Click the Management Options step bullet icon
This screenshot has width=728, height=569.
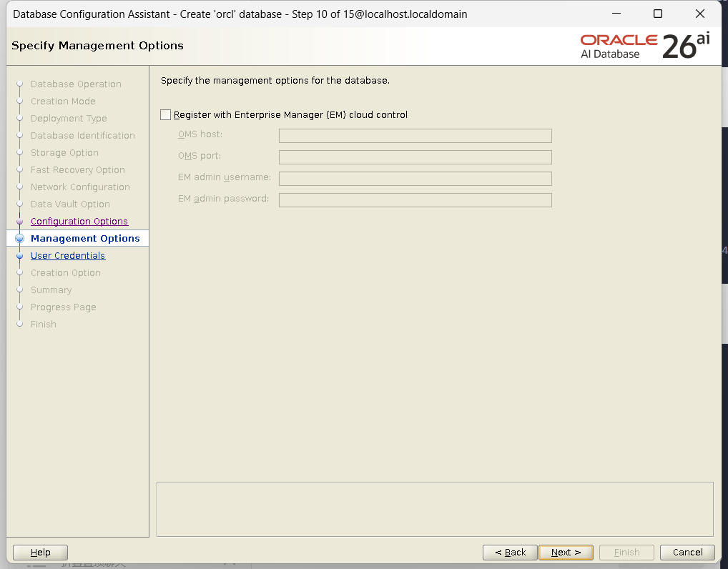point(19,239)
